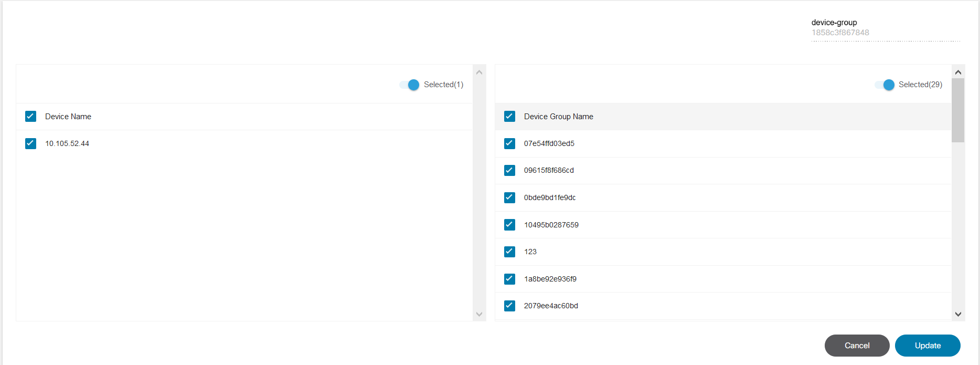Turn off the Selected(29) groups toggle
This screenshot has width=980, height=365.
tap(885, 85)
